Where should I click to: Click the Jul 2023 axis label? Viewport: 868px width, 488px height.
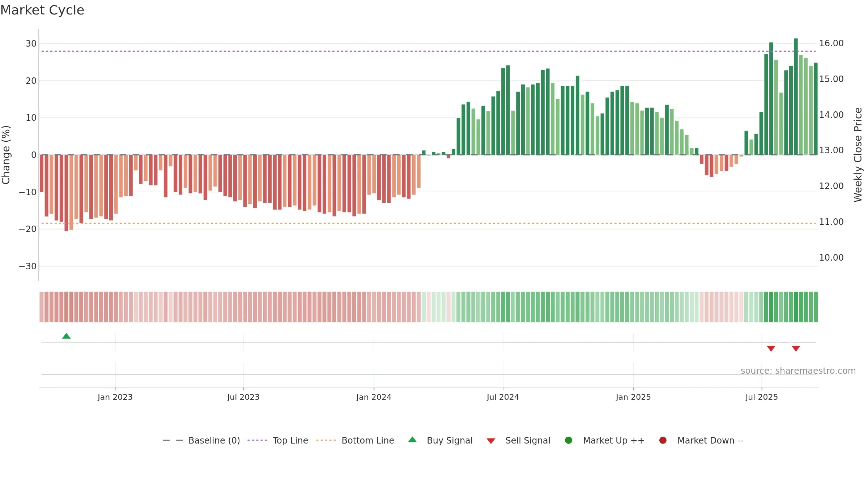[243, 397]
